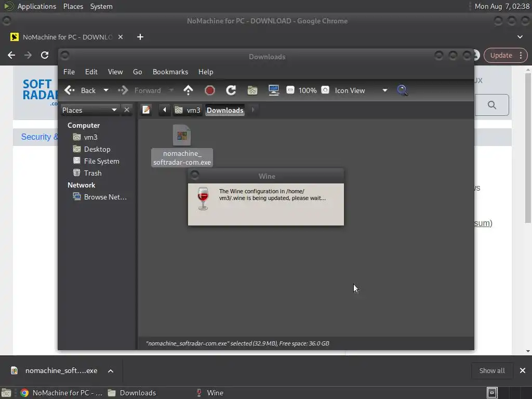The image size is (532, 399).
Task: Click the Wine glass icon in dialog
Action: (203, 198)
